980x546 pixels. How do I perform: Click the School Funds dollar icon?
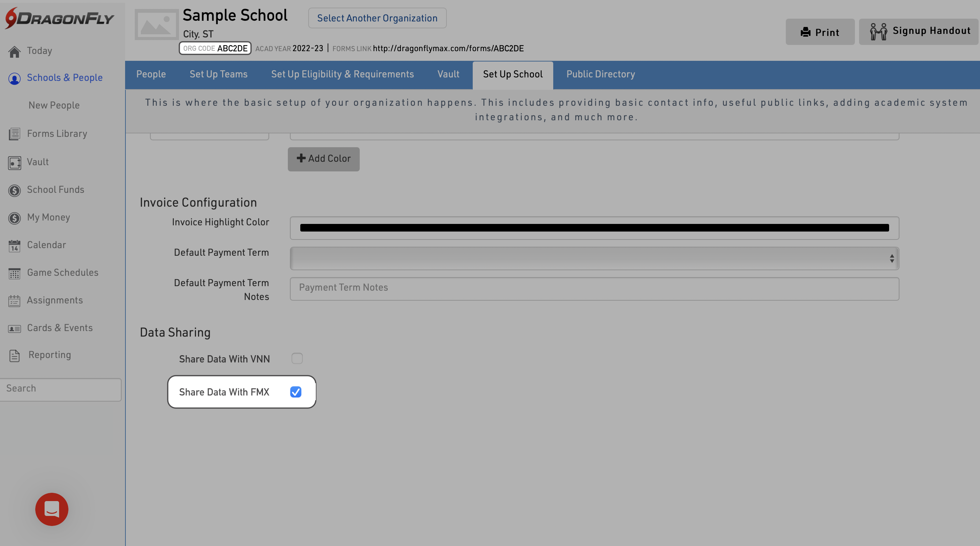[x=15, y=190]
